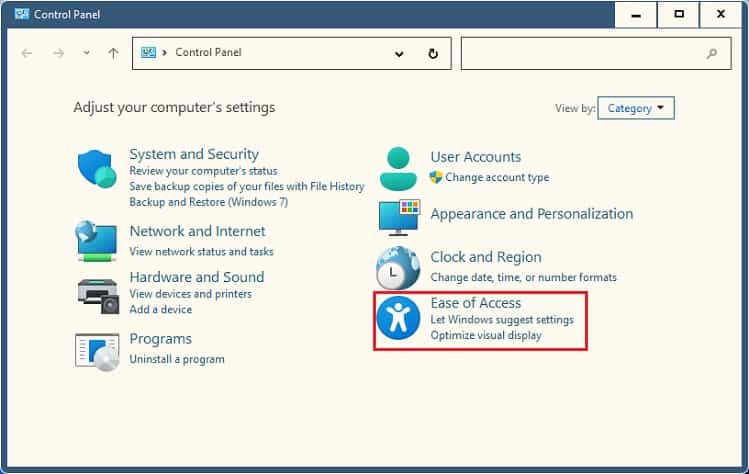Open the Ease of Access icon
This screenshot has width=749, height=474.
(x=398, y=318)
